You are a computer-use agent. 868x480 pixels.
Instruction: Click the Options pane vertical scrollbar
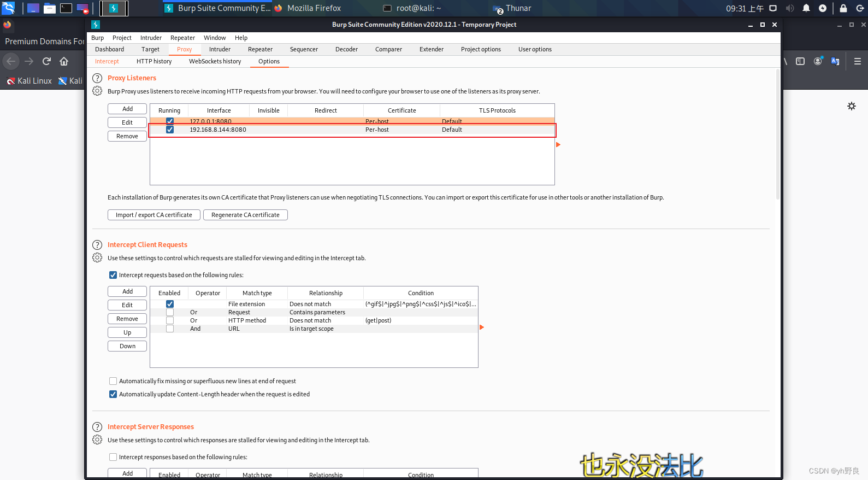tap(778, 134)
